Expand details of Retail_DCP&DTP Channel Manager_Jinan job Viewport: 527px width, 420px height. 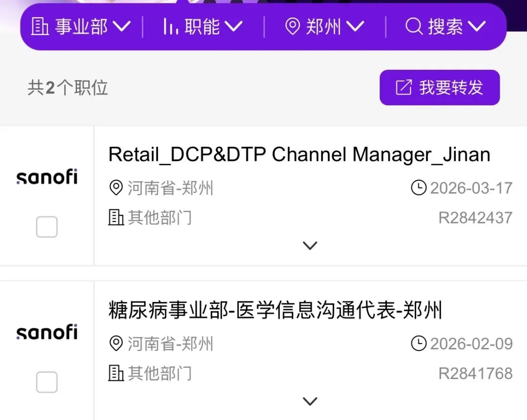310,245
